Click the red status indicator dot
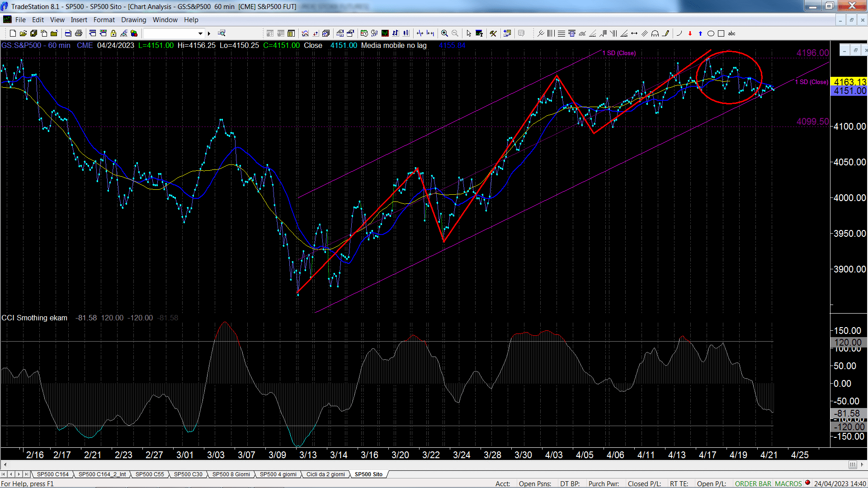868x488 pixels. 807,483
